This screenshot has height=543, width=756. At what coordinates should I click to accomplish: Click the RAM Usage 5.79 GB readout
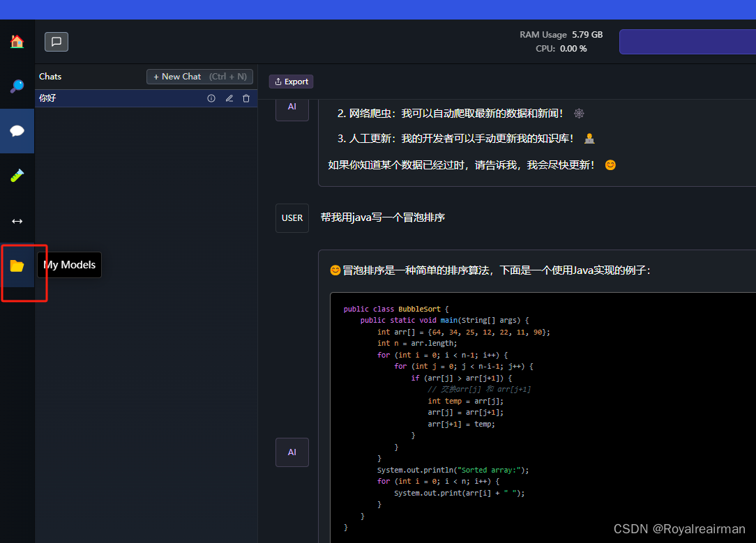(561, 35)
